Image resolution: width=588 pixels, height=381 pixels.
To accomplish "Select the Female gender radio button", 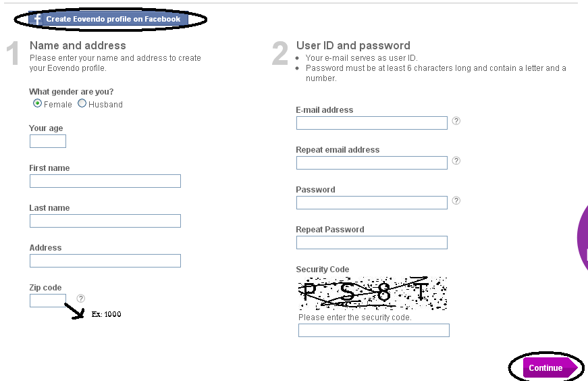I will [38, 103].
